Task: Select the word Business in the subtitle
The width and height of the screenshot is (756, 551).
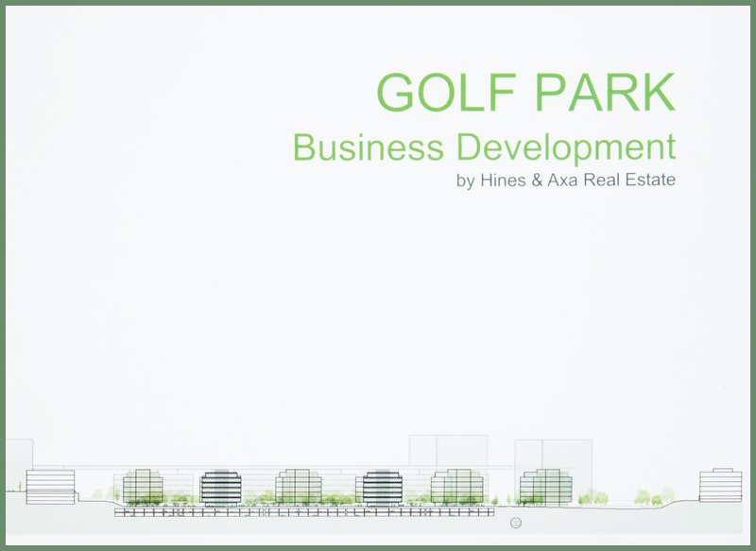Action: click(x=368, y=148)
